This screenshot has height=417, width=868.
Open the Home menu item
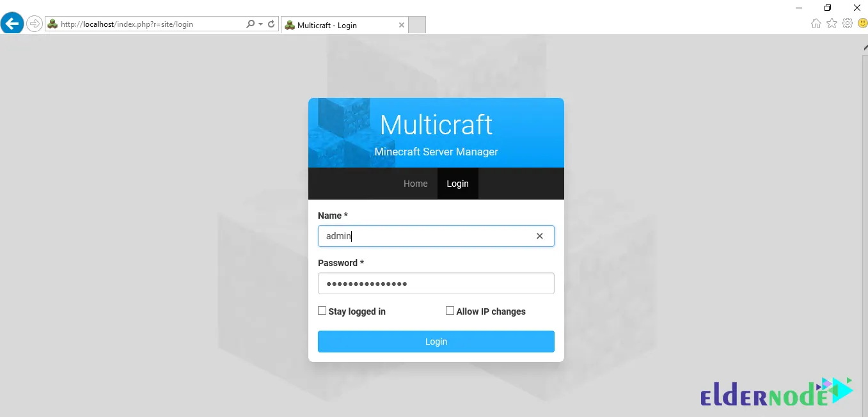click(x=416, y=184)
